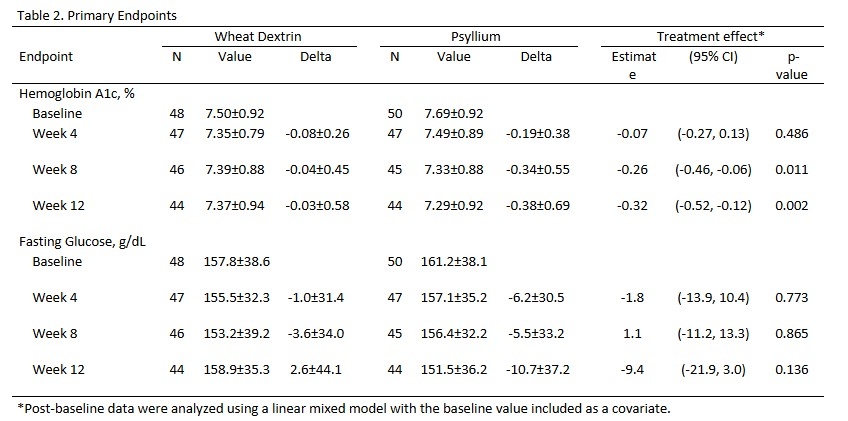Select the p-value cell 0.002
848x421 pixels.
(x=791, y=206)
